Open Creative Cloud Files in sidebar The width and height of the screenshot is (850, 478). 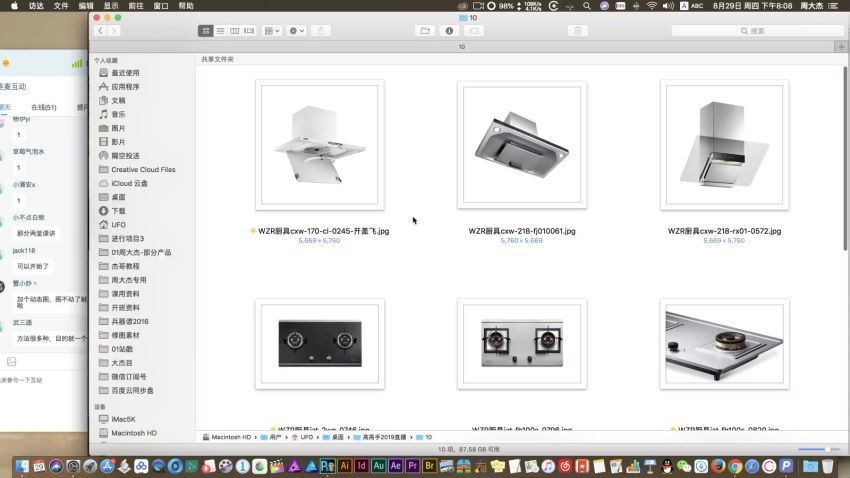(x=143, y=170)
